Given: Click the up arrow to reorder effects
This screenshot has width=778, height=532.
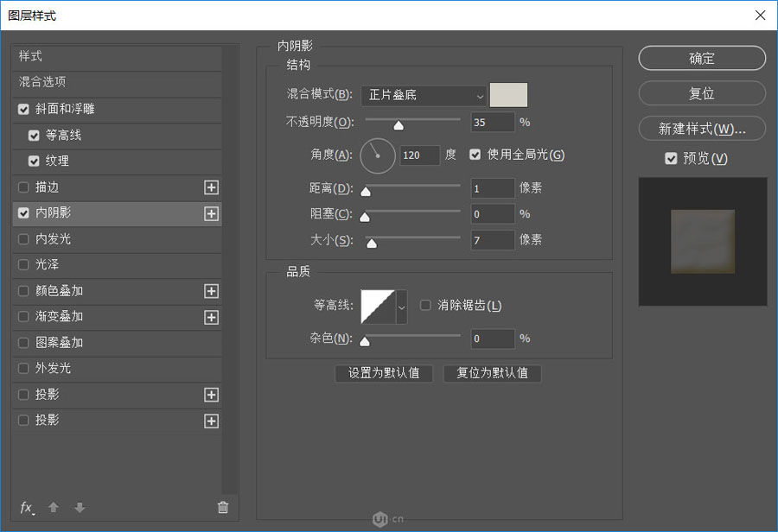Looking at the screenshot, I should 53,508.
